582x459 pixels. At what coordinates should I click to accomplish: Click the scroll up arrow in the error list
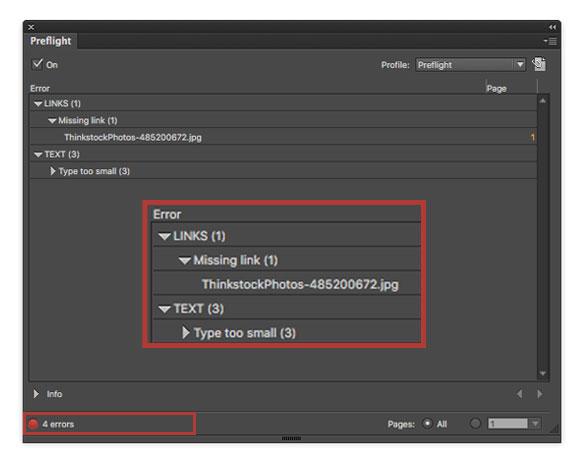[543, 101]
